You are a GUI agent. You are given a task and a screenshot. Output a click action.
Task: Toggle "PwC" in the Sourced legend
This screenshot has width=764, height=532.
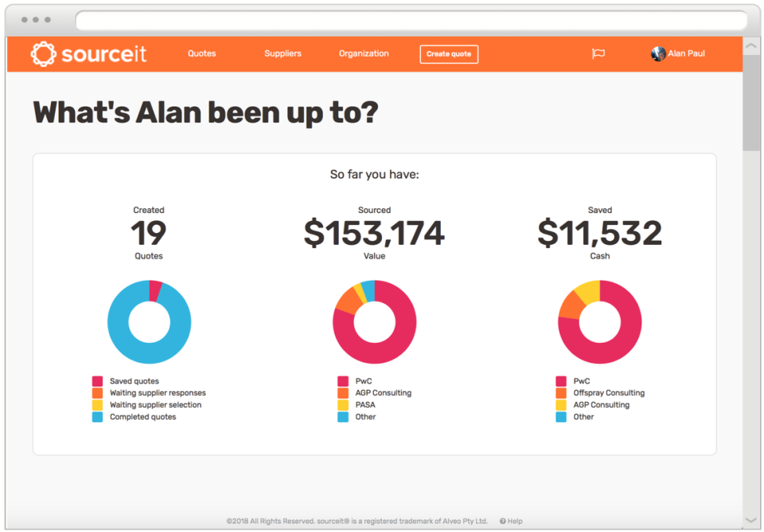pos(359,381)
